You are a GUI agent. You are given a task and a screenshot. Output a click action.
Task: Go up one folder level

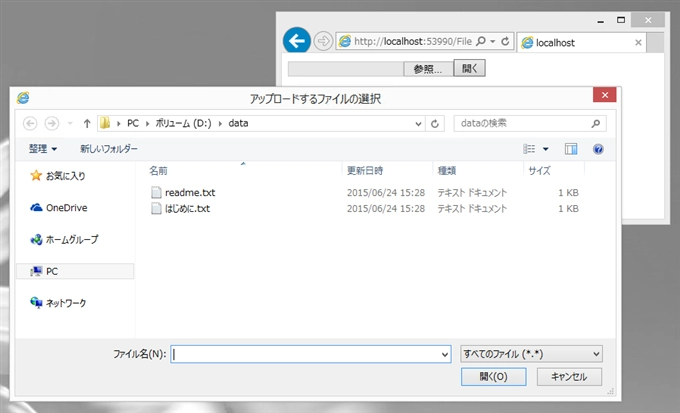[x=87, y=124]
